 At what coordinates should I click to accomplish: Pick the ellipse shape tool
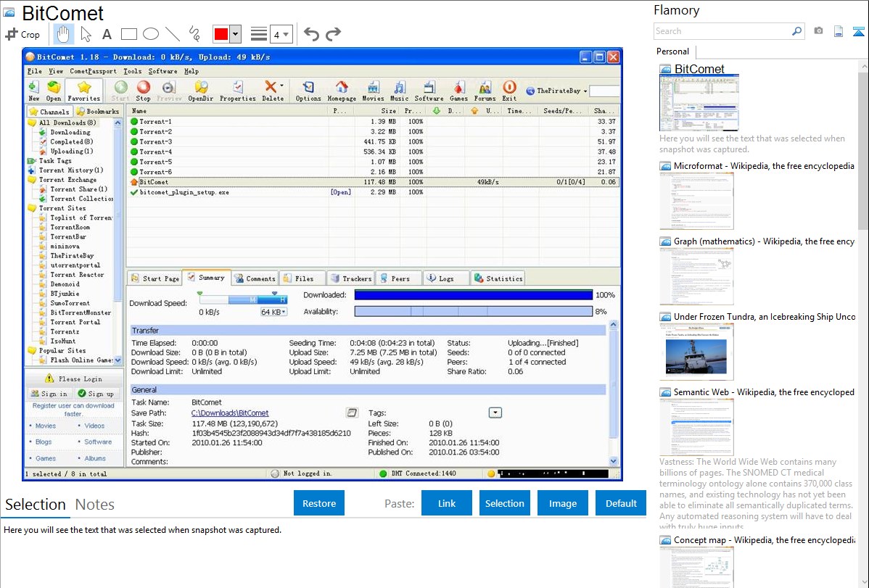pyautogui.click(x=150, y=34)
